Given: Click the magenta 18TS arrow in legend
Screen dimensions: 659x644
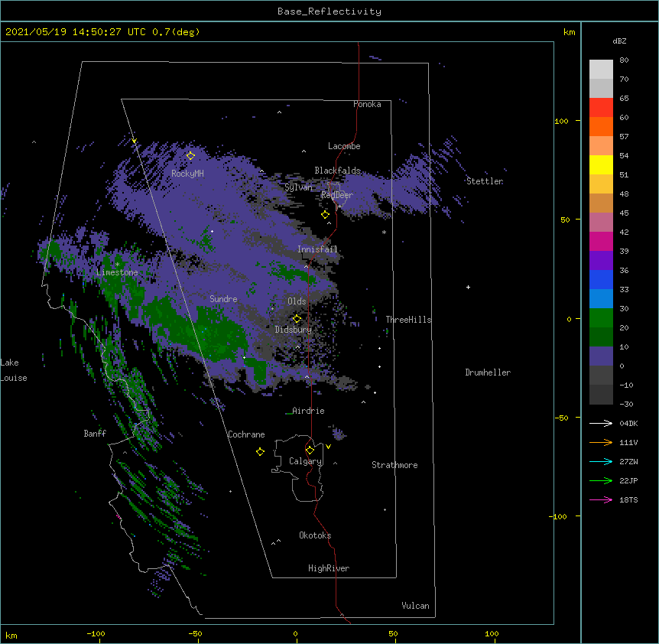Looking at the screenshot, I should pyautogui.click(x=601, y=499).
